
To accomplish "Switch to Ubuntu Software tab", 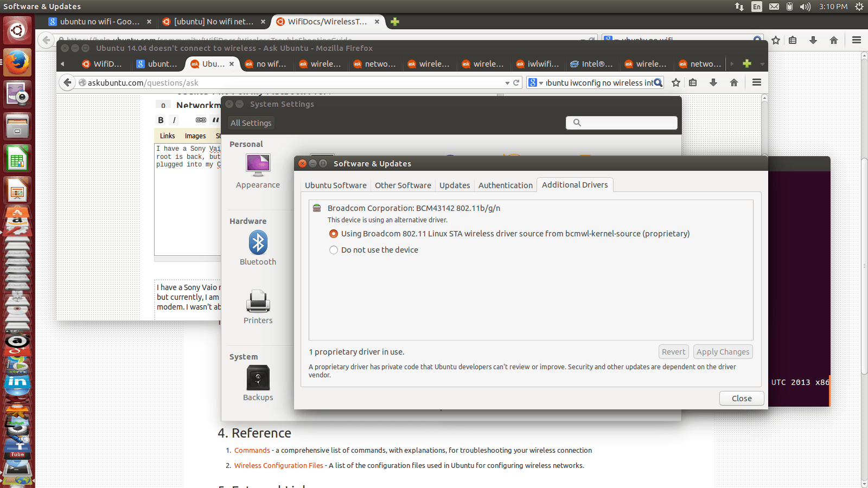I will coord(335,185).
